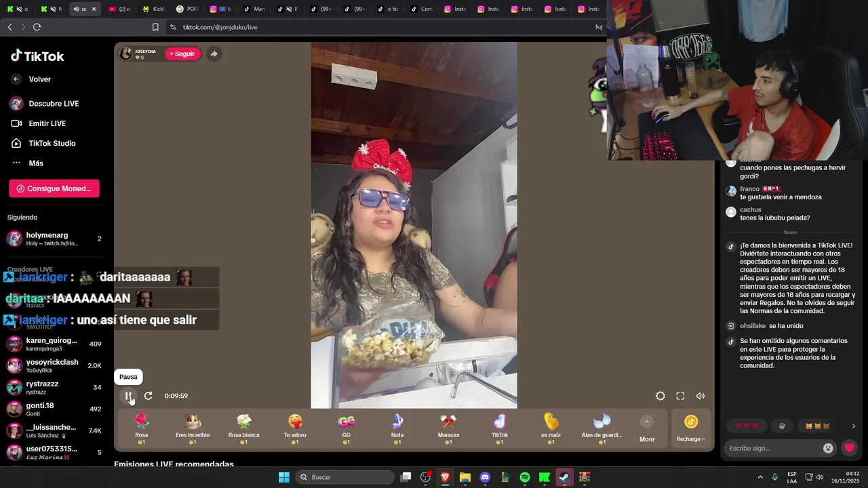Share the live with the arrow icon

[214, 54]
